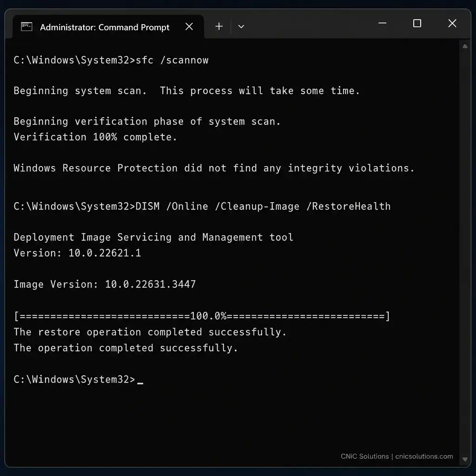Click the scrollbar down arrow
476x476 pixels.
click(x=465, y=459)
